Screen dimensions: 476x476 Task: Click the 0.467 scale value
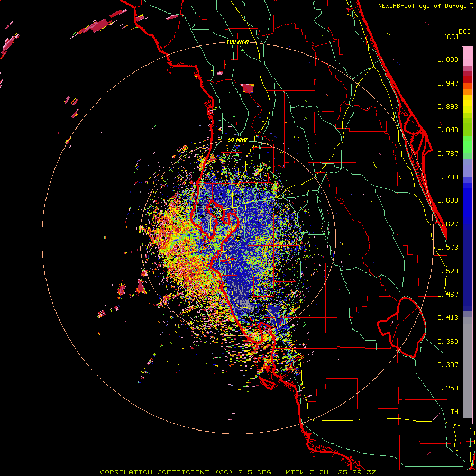click(x=448, y=295)
